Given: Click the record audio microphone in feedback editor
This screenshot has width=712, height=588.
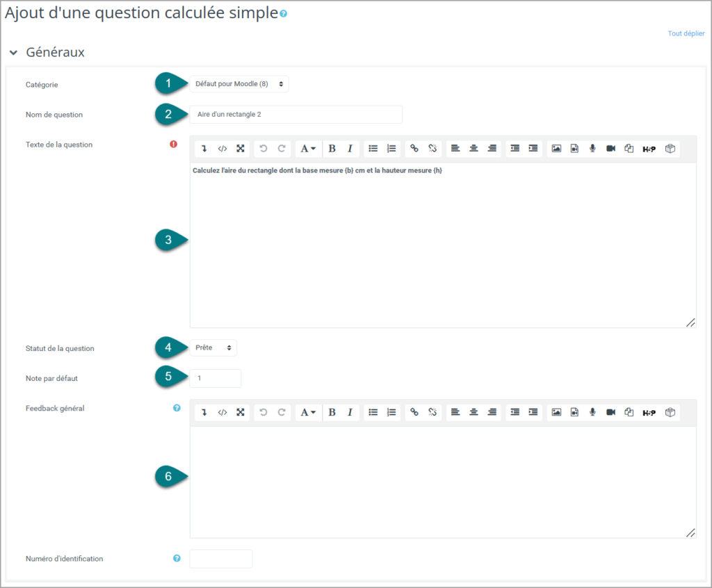Looking at the screenshot, I should (592, 412).
